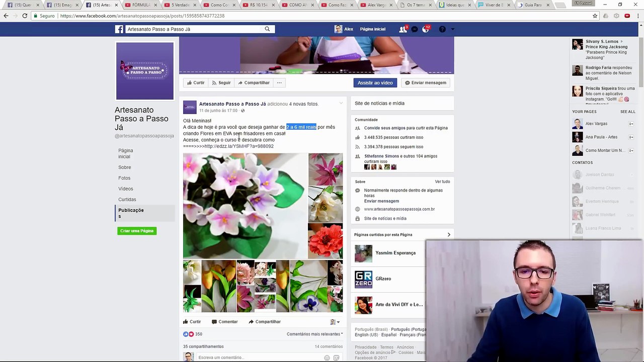Open Fotos in page sidebar

tap(124, 178)
